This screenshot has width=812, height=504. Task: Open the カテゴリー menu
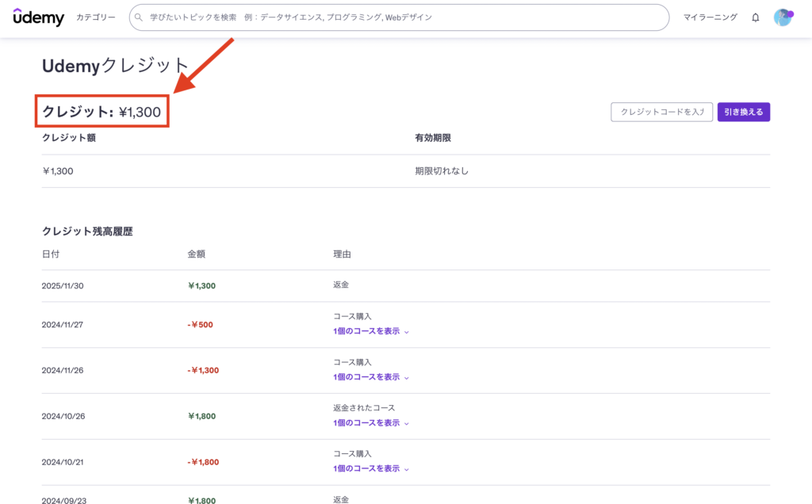95,17
